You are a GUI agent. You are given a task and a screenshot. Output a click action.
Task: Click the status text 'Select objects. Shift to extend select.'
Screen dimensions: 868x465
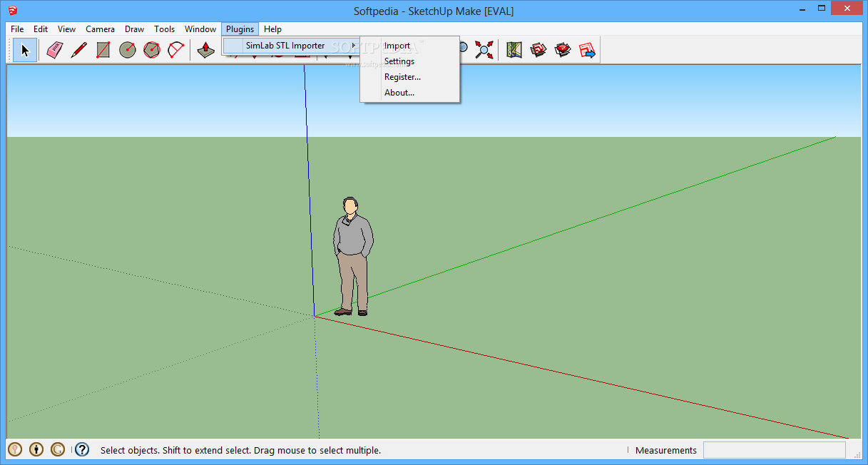(x=175, y=450)
